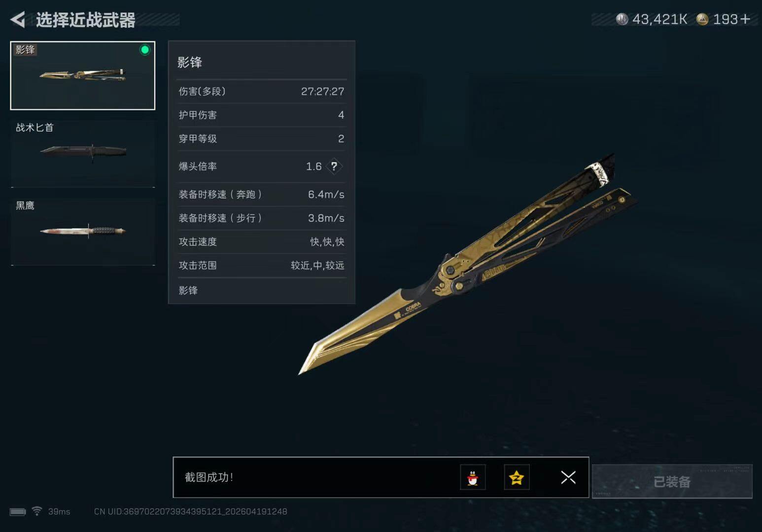Share screenshot to Qzone star icon
Image resolution: width=762 pixels, height=532 pixels.
point(517,477)
